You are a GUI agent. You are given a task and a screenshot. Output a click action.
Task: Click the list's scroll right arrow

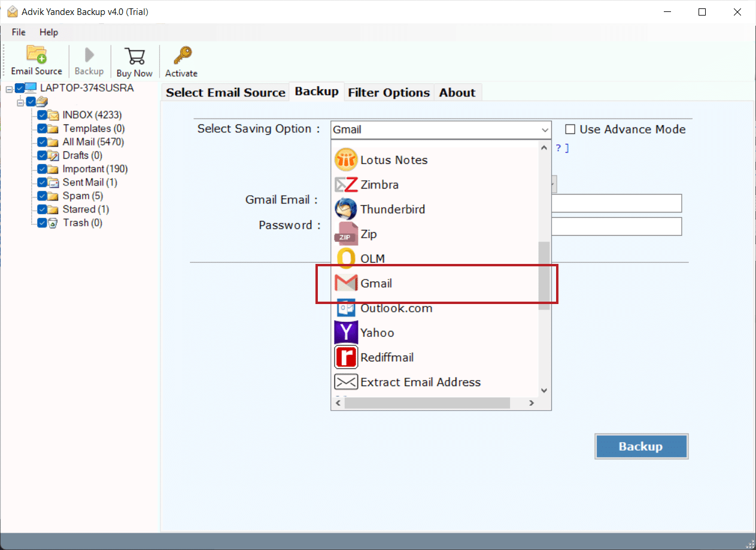tap(531, 403)
